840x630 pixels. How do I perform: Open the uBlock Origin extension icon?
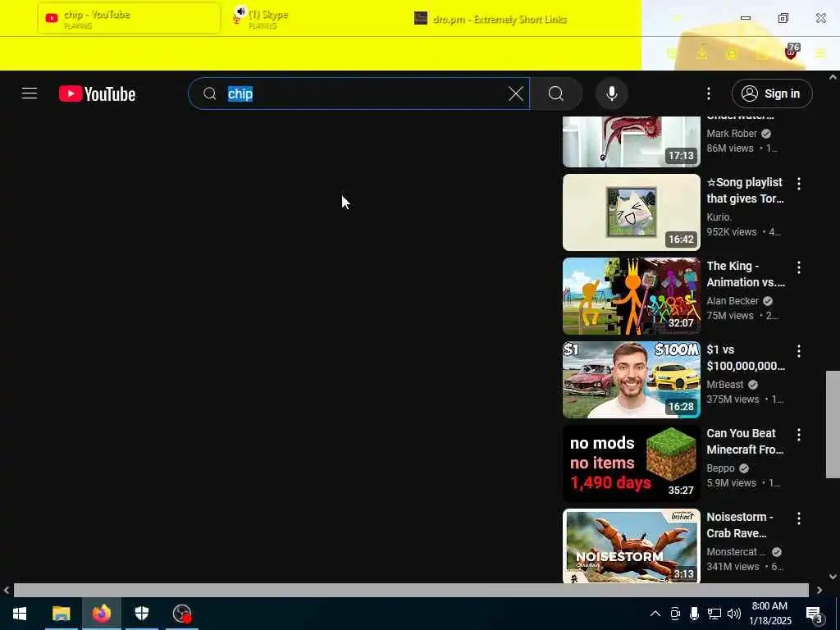792,52
